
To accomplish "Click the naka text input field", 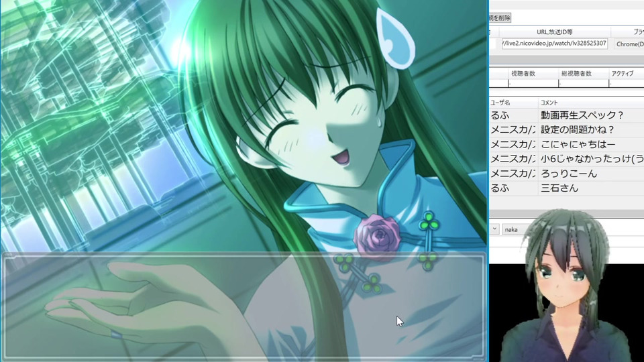I will pyautogui.click(x=515, y=229).
